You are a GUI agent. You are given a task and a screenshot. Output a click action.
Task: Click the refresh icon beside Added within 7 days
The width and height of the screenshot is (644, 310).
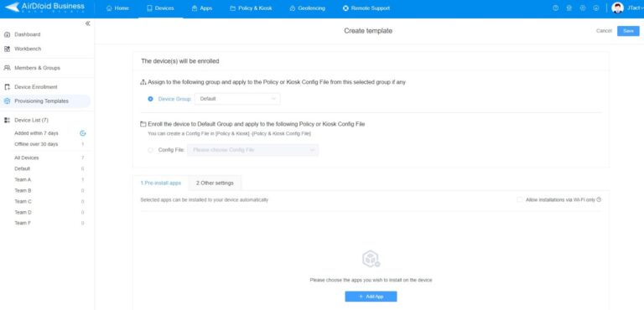click(x=82, y=133)
